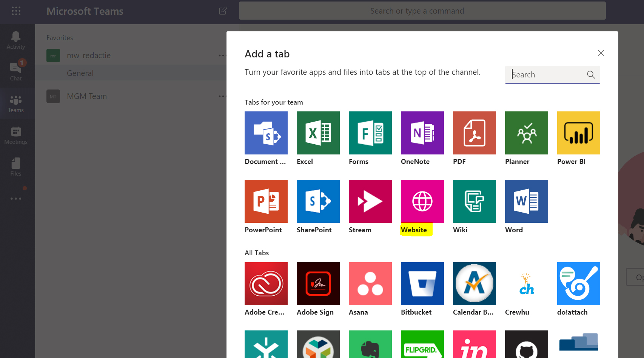Select the Adobe Sign tile

coord(318,284)
